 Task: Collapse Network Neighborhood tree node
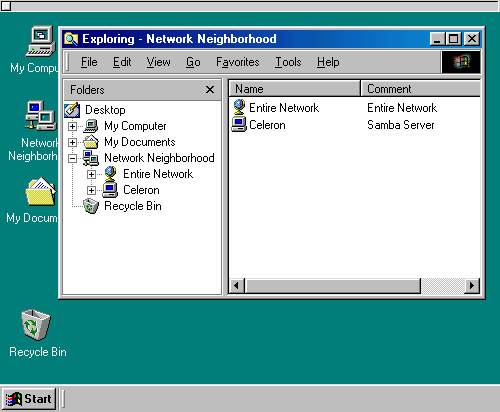pos(72,158)
